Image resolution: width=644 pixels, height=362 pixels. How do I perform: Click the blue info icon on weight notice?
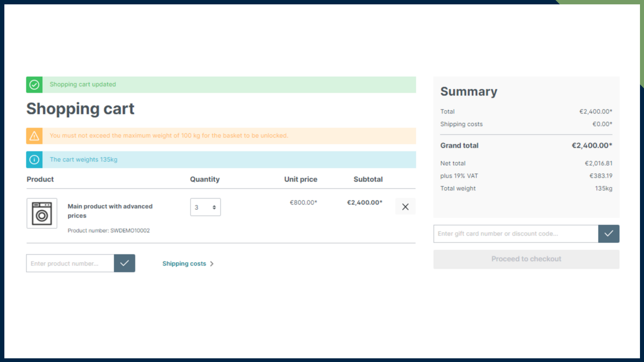[x=34, y=160]
